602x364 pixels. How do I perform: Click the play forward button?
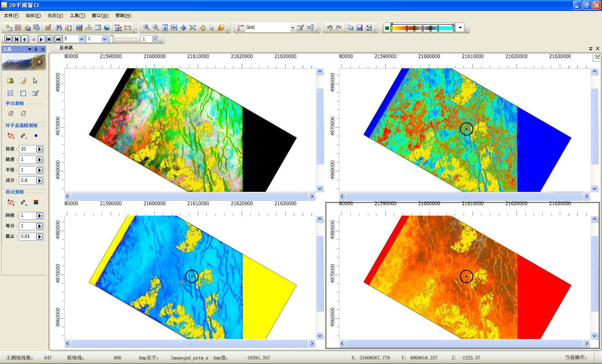click(41, 39)
